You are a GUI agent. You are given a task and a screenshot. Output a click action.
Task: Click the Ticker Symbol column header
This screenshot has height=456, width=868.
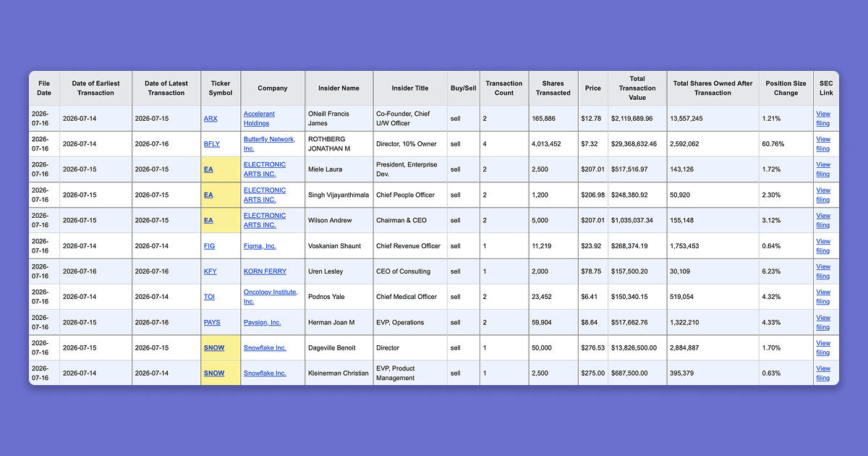(221, 88)
